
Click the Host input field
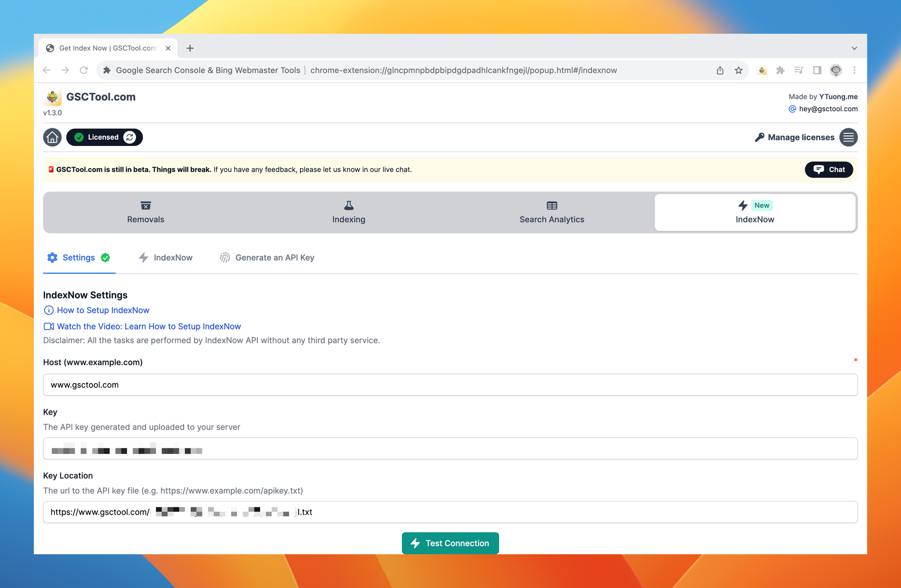pyautogui.click(x=450, y=385)
